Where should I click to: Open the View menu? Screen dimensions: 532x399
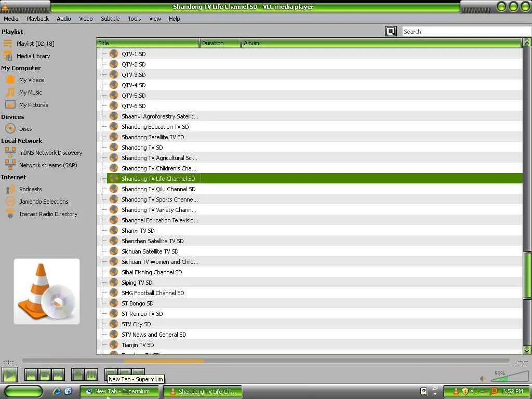[155, 19]
